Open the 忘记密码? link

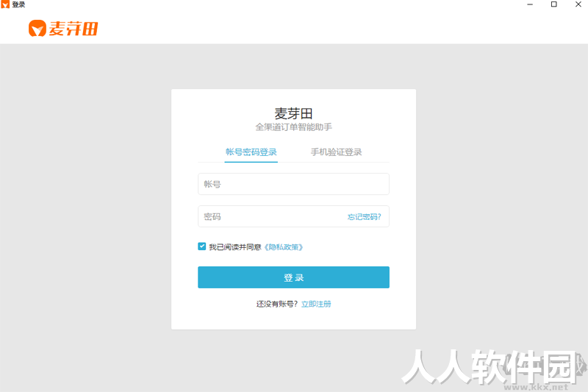pos(364,217)
